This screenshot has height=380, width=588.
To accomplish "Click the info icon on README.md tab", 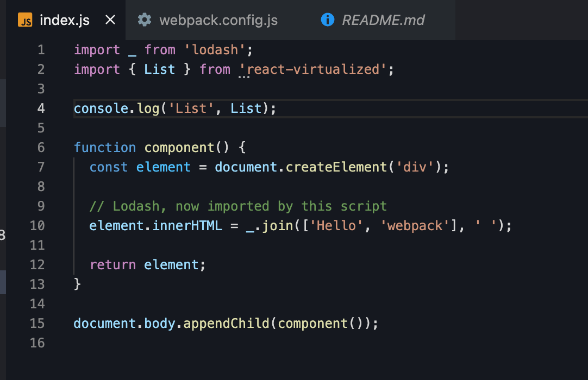I will point(327,20).
